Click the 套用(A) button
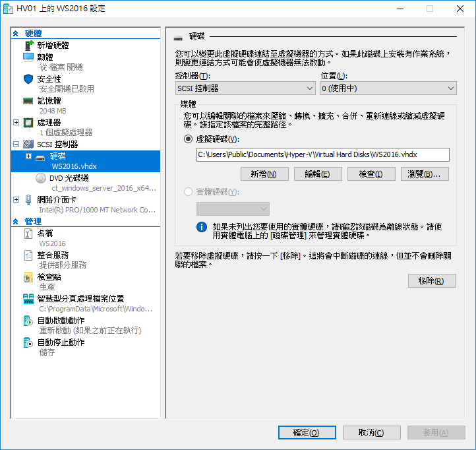The height and width of the screenshot is (450, 476). pos(436,432)
